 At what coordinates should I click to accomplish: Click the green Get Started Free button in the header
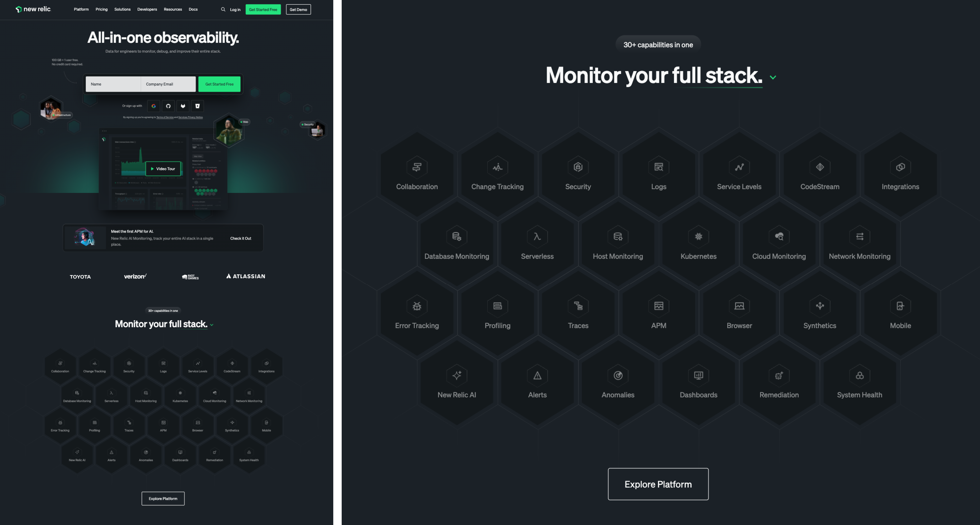tap(263, 9)
